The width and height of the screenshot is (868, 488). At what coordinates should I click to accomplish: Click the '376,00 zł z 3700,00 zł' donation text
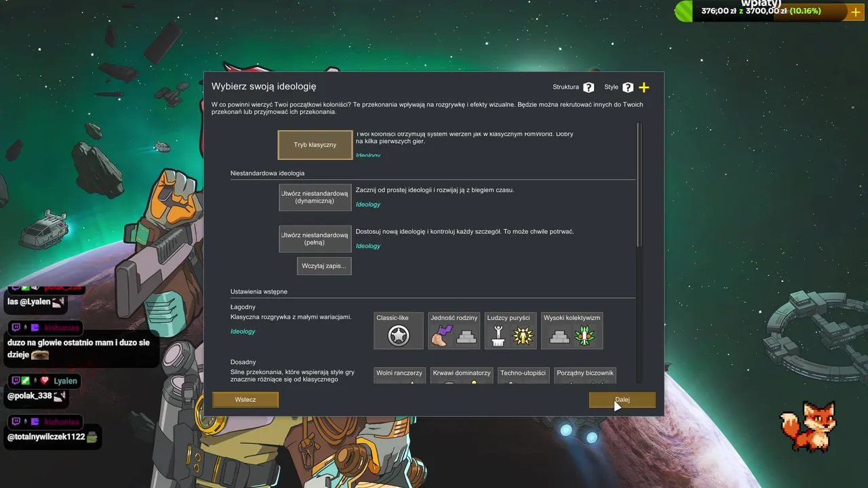tap(744, 11)
